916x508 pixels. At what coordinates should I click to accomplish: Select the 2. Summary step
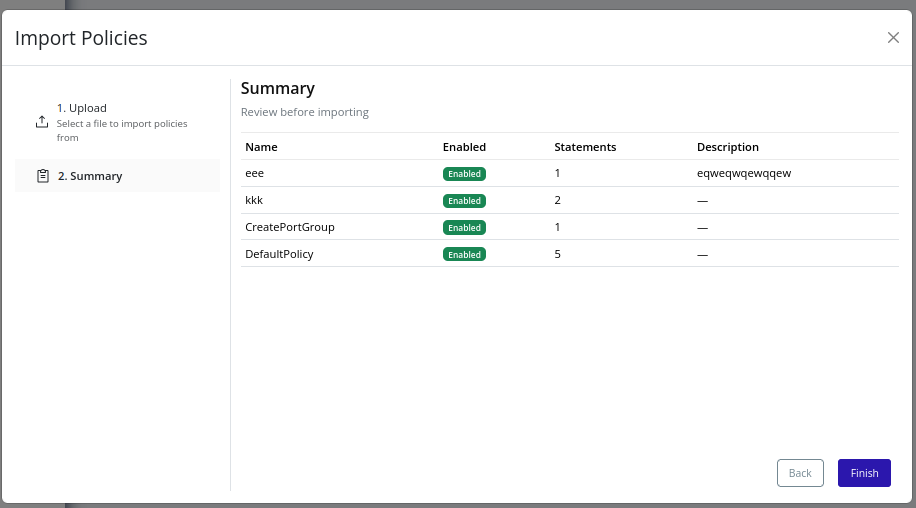(x=90, y=176)
